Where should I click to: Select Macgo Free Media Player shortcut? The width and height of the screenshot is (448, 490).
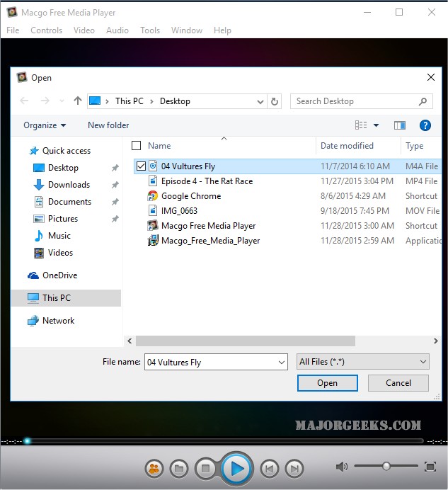pos(208,226)
